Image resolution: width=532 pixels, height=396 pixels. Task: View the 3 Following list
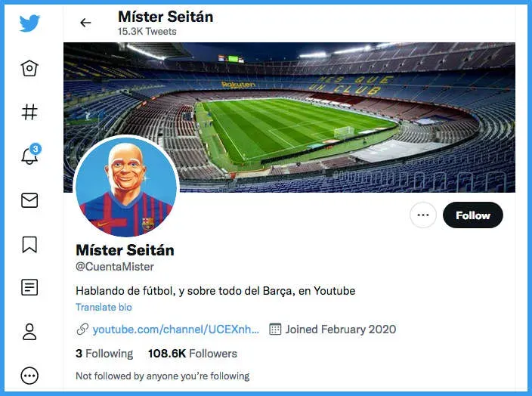tap(104, 354)
